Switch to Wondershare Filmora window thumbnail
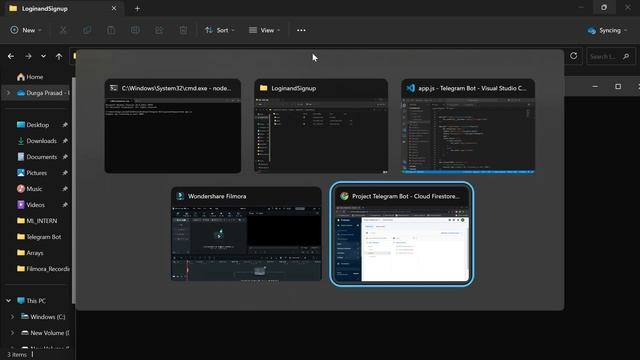 [x=246, y=234]
